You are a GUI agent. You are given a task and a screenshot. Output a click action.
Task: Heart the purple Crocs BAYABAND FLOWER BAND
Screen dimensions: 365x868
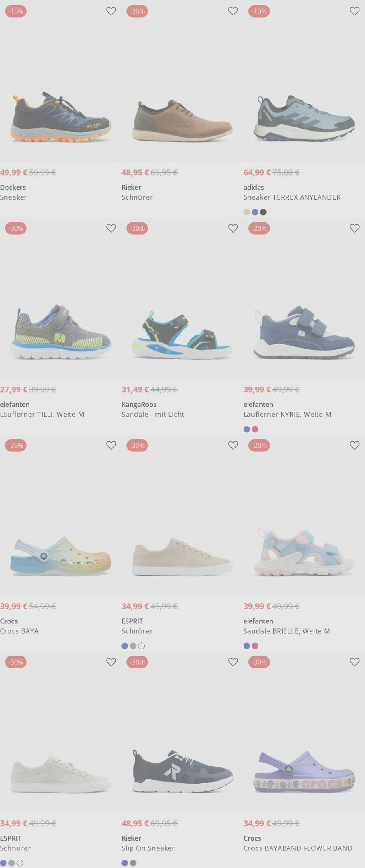[354, 662]
